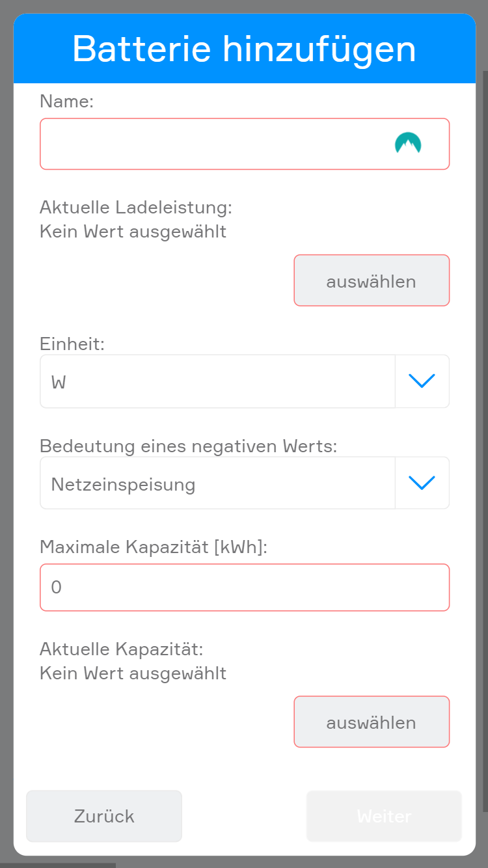The width and height of the screenshot is (488, 868).
Task: Click the Maximale Kapazität [kWh] label
Action: (154, 547)
